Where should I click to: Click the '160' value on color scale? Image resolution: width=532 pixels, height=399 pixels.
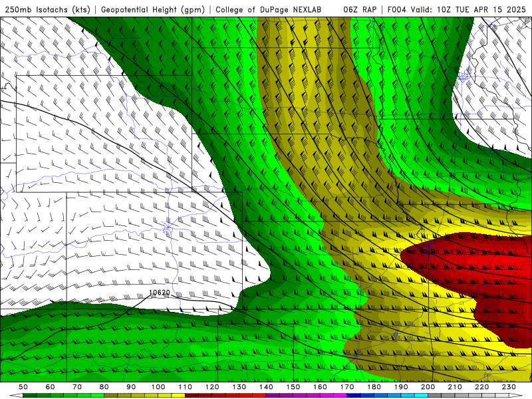(320, 387)
